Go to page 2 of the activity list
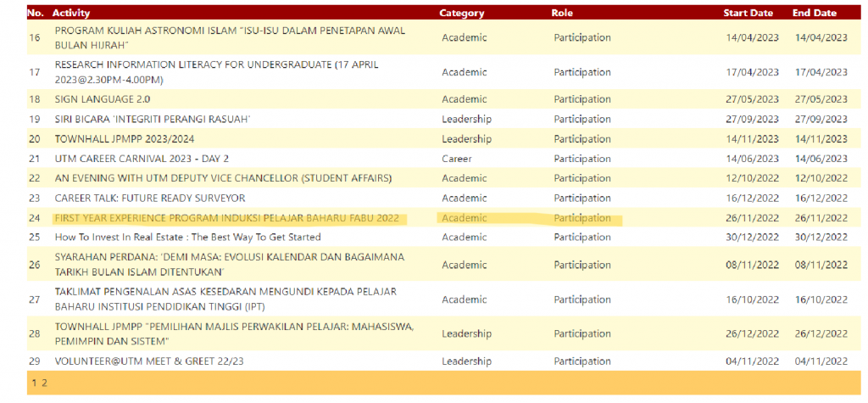This screenshot has height=403, width=868. point(45,383)
